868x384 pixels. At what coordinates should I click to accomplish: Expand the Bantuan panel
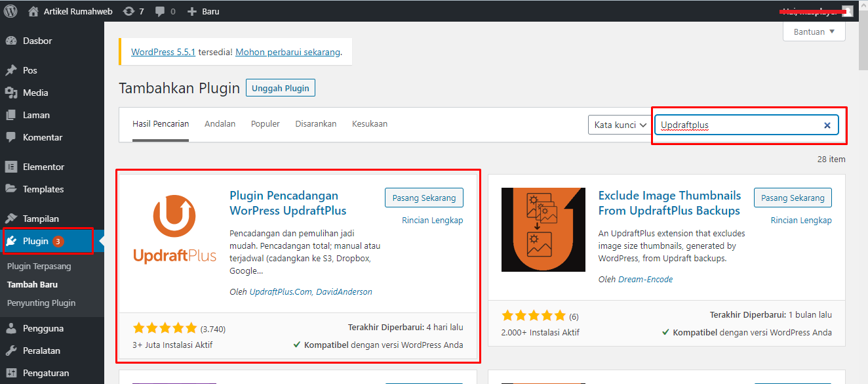point(814,31)
